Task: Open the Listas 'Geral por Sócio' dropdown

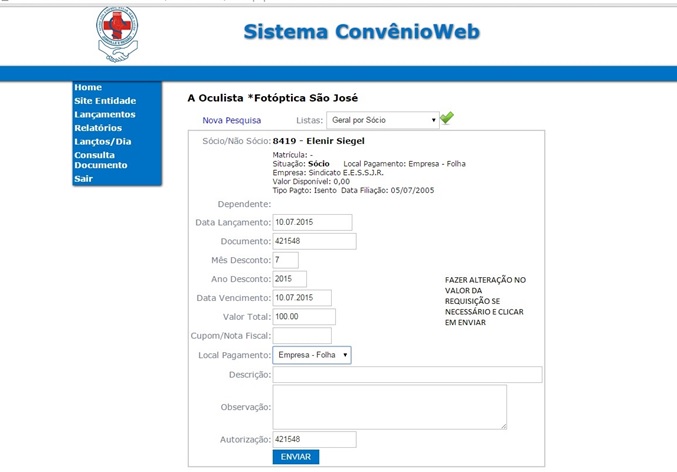Action: click(382, 120)
